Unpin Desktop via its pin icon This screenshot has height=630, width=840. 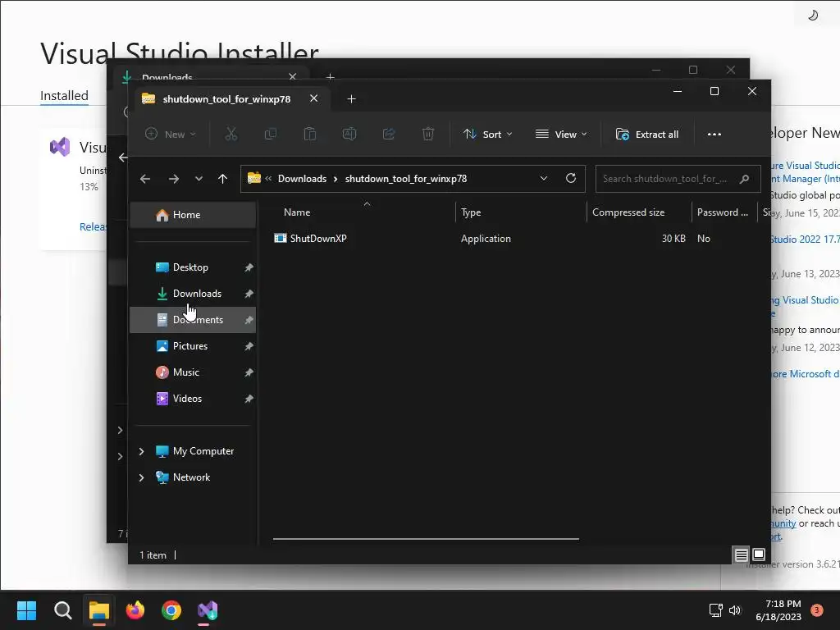249,267
